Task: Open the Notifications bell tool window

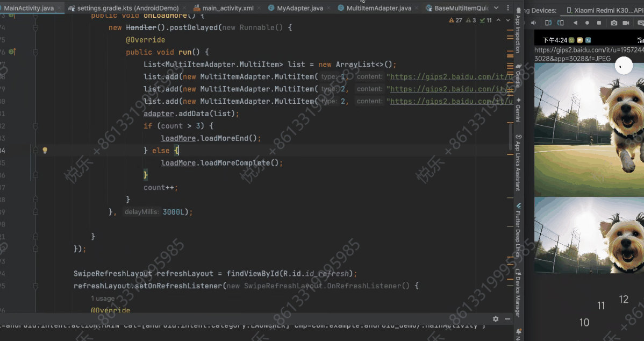Action: click(518, 333)
